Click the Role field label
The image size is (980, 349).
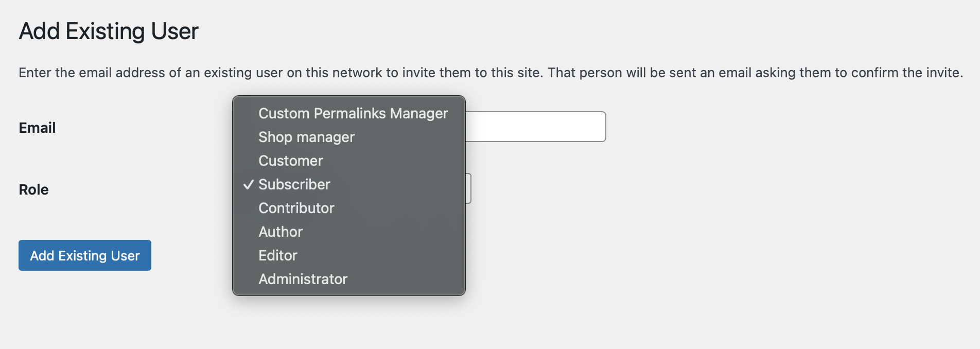(33, 189)
